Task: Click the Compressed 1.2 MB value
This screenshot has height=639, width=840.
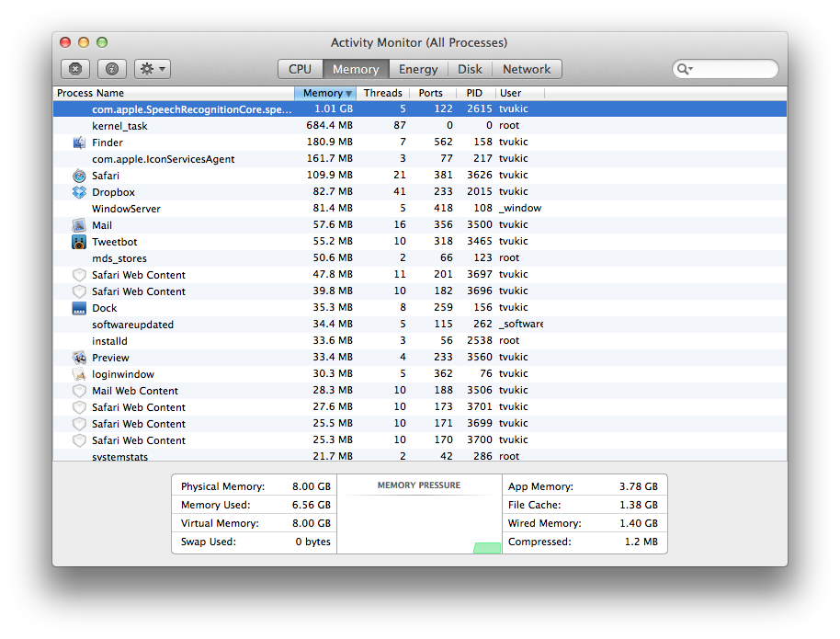Action: [x=641, y=542]
